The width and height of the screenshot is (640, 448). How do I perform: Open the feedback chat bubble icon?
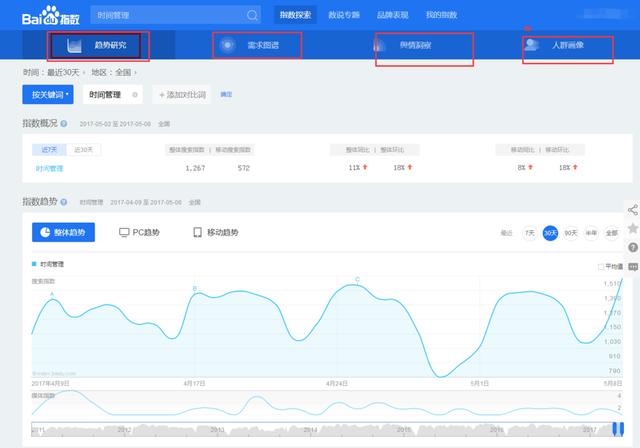(633, 267)
